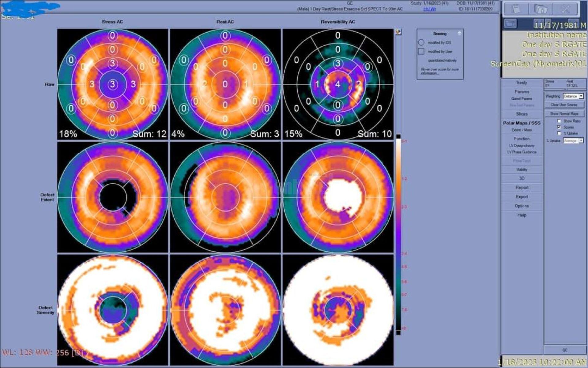Click the round icon in Scoring box corner
588x368 pixels.
tap(459, 33)
